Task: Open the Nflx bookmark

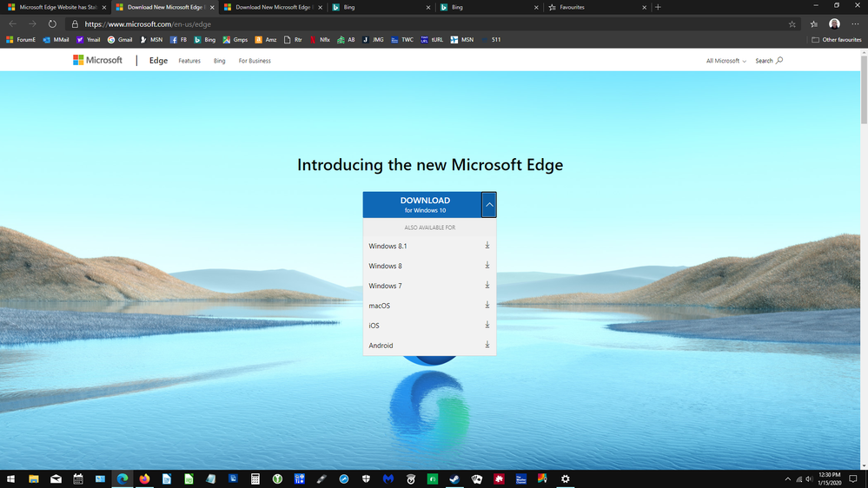Action: (x=320, y=40)
